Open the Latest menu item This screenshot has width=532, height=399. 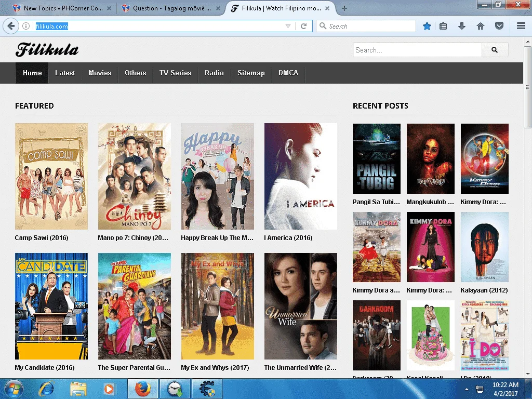65,73
